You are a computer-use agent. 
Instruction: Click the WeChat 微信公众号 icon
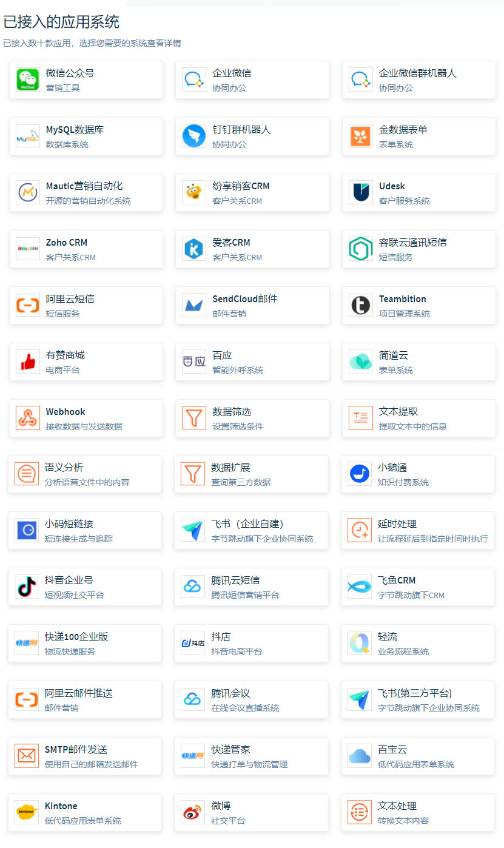pyautogui.click(x=28, y=80)
